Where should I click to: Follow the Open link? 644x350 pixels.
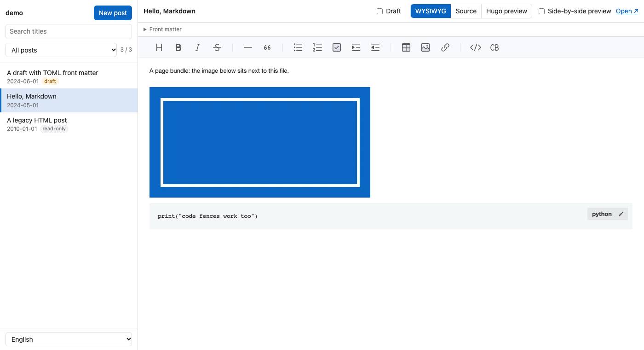pyautogui.click(x=627, y=11)
